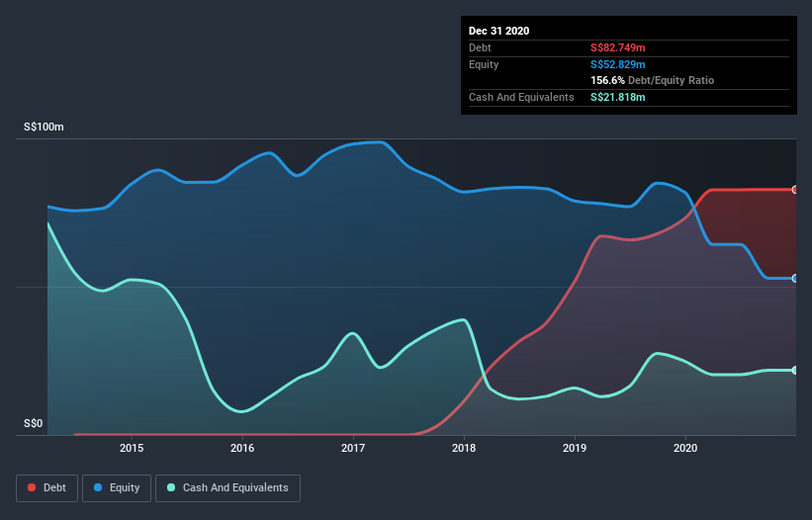Click the teal Cash endpoint marker
Viewport: 812px width, 520px height.
[795, 371]
